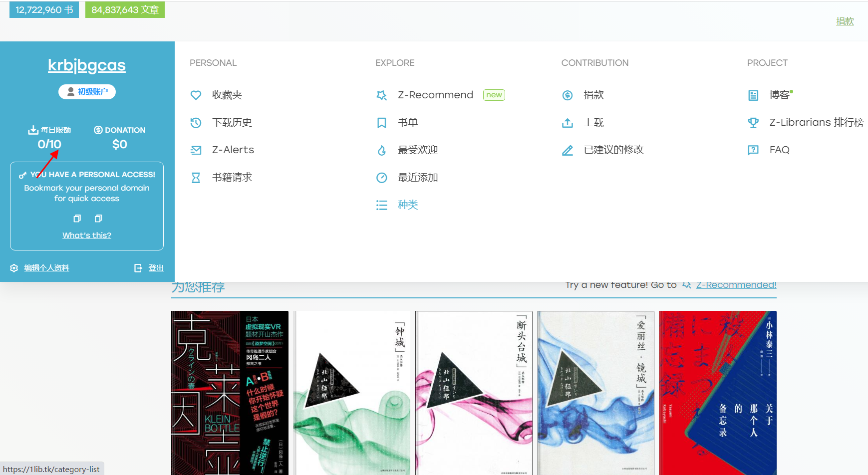Open 上载 upload menu item
The width and height of the screenshot is (868, 475).
point(594,122)
